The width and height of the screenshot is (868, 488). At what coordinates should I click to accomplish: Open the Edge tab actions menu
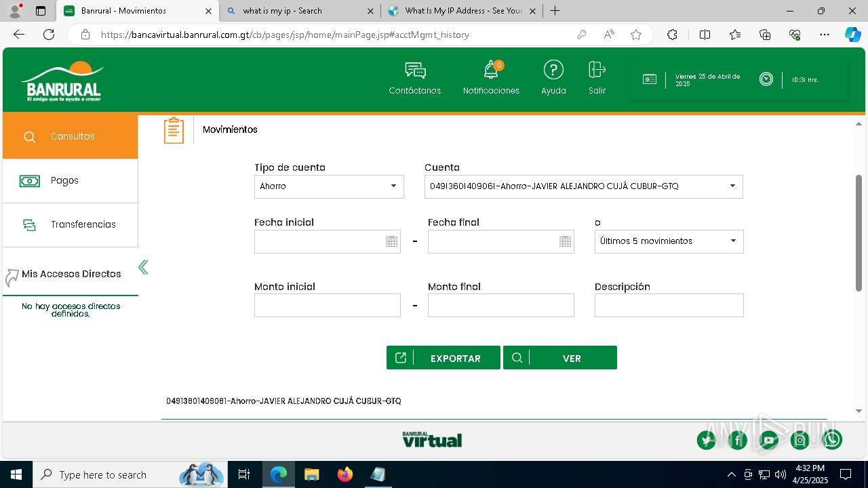tap(41, 11)
